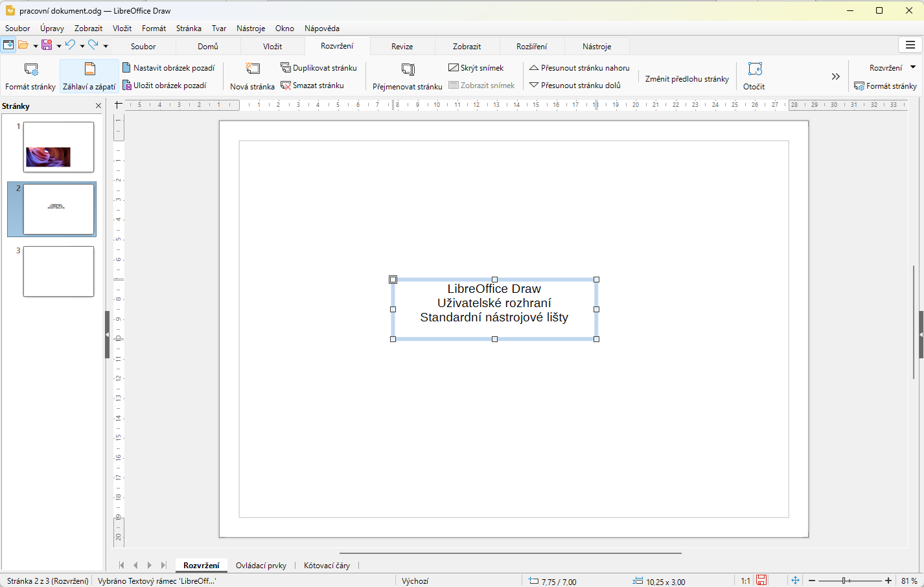Redo the last undone action
924x587 pixels.
click(93, 45)
